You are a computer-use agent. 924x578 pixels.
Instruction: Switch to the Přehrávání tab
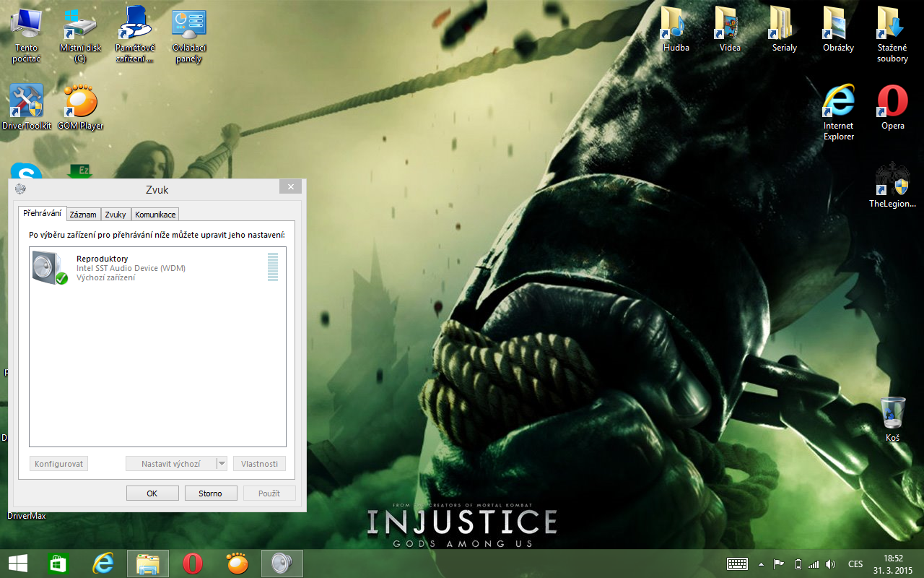pyautogui.click(x=43, y=214)
